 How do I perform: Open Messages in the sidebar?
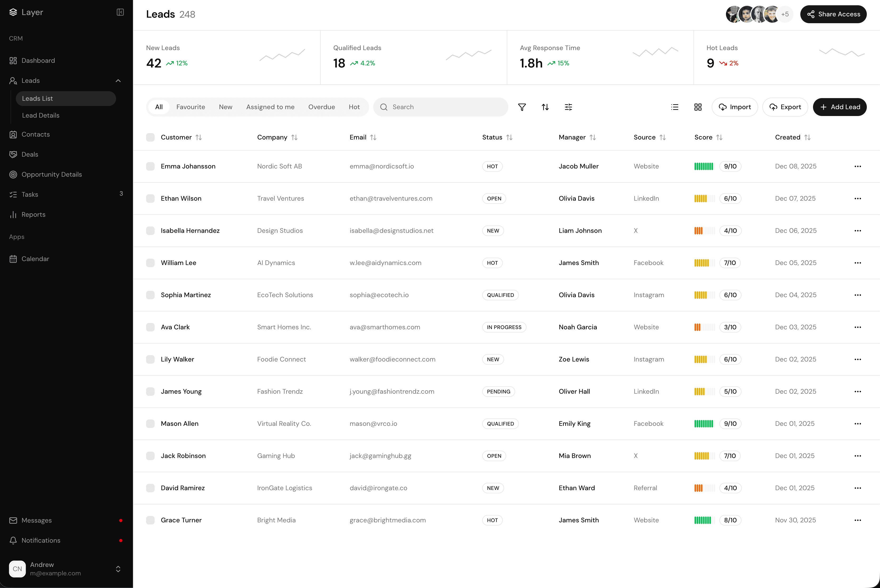click(66, 520)
